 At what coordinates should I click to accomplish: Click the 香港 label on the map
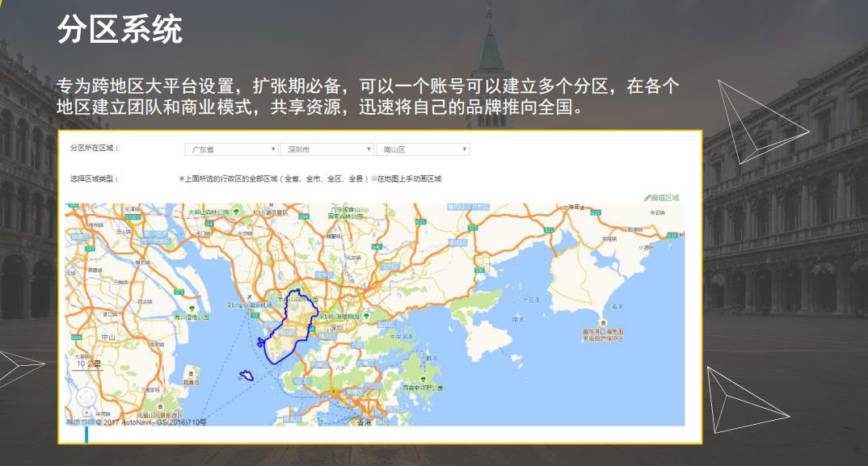coord(364,422)
